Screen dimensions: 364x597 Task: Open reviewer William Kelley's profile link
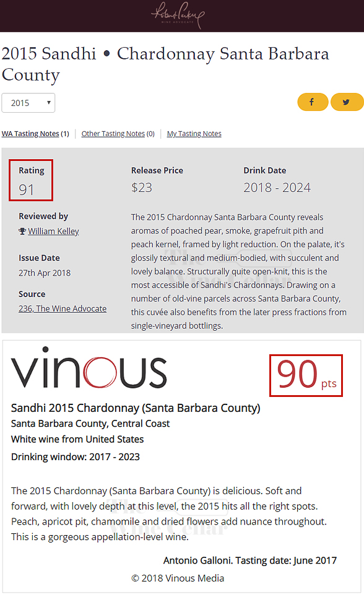53,231
